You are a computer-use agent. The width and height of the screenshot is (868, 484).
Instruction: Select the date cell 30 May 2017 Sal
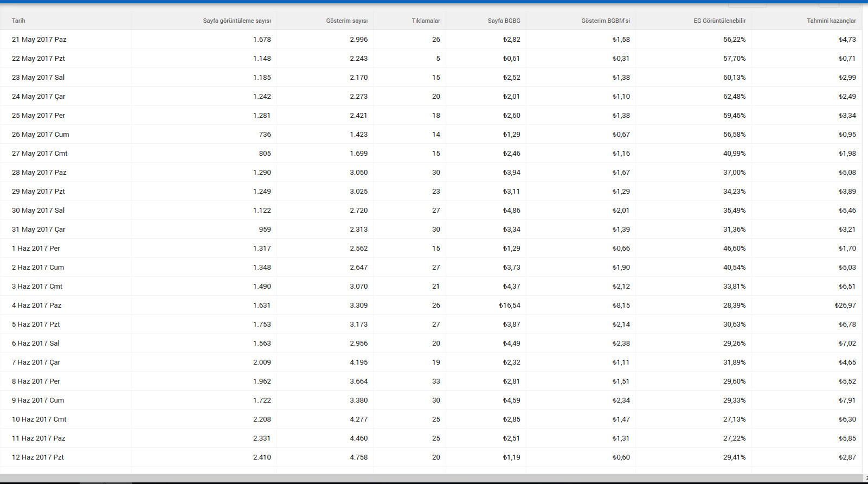(x=38, y=211)
